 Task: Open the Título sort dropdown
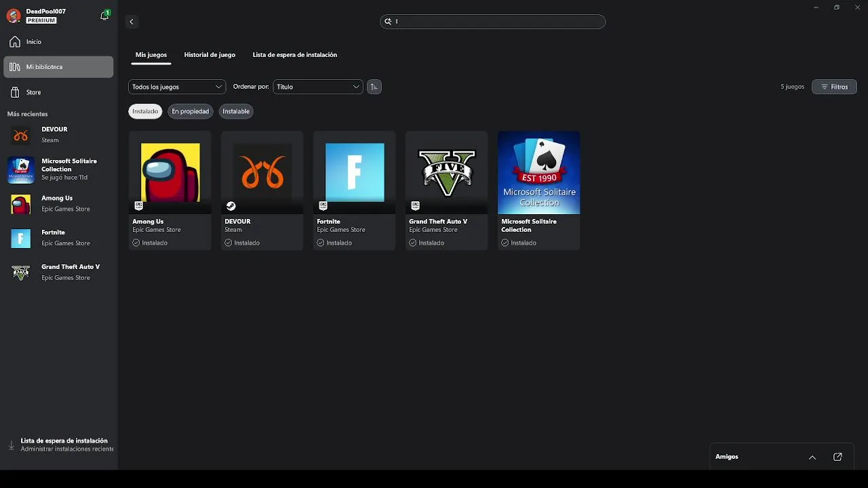tap(318, 87)
